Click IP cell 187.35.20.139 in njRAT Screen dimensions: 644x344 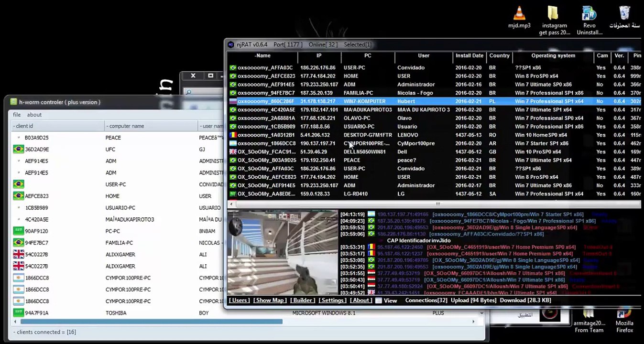click(x=316, y=93)
